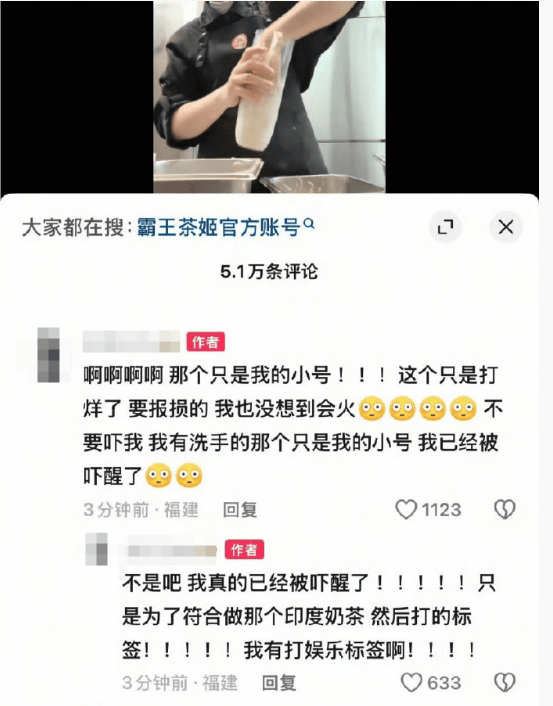Click the search magnifier icon beside 霸王茶姬官方账号
Viewport: 553px width, 706px height.
point(309,223)
